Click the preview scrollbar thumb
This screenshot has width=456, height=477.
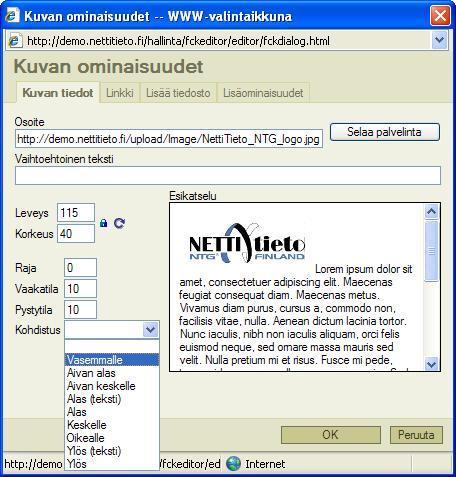(x=432, y=251)
